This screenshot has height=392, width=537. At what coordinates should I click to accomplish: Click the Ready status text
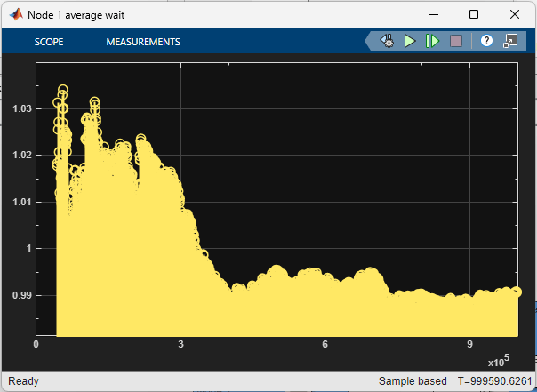[x=23, y=381]
